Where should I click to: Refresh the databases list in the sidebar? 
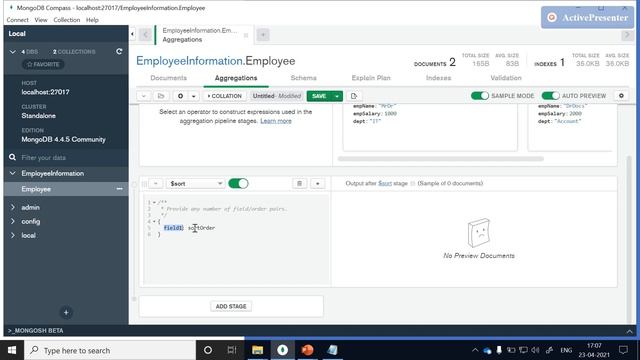119,51
